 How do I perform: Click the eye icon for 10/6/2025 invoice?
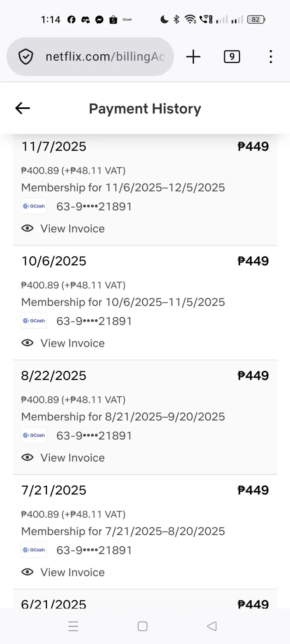coord(28,343)
